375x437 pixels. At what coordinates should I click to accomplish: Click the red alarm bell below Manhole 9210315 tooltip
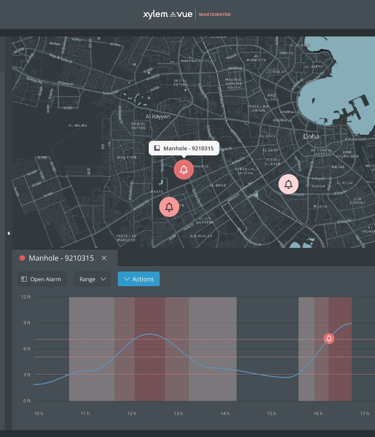pos(184,170)
